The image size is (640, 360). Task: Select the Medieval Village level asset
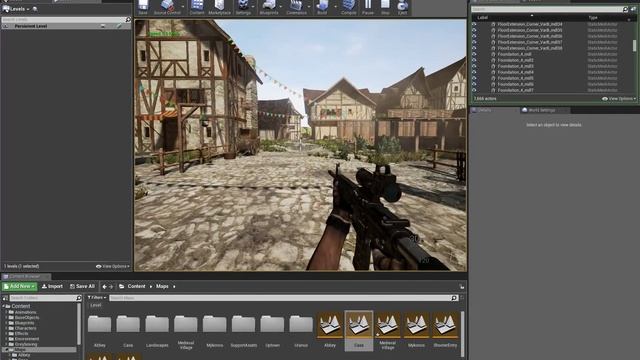click(387, 331)
